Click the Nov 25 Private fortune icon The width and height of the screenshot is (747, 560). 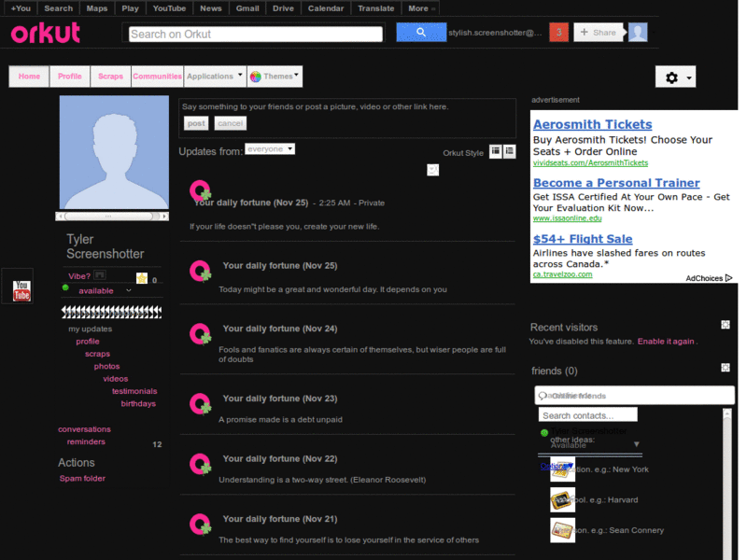click(x=200, y=190)
